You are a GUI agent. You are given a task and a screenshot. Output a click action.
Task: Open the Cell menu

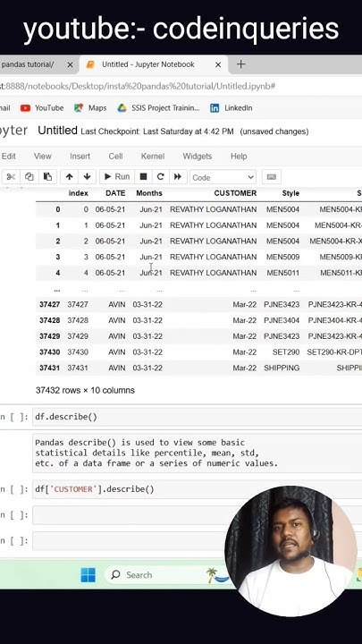click(x=115, y=156)
